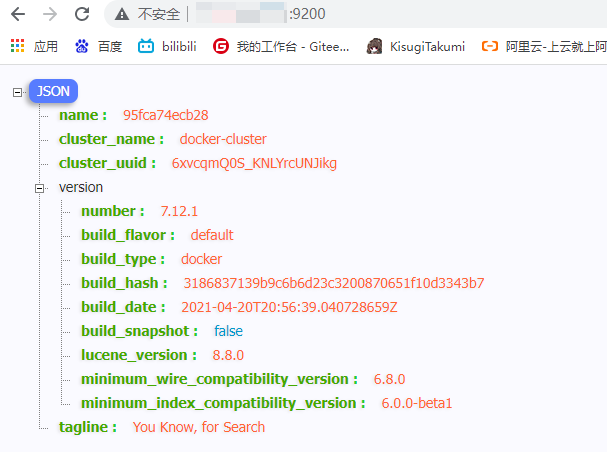Click the browser back arrow

pyautogui.click(x=19, y=15)
